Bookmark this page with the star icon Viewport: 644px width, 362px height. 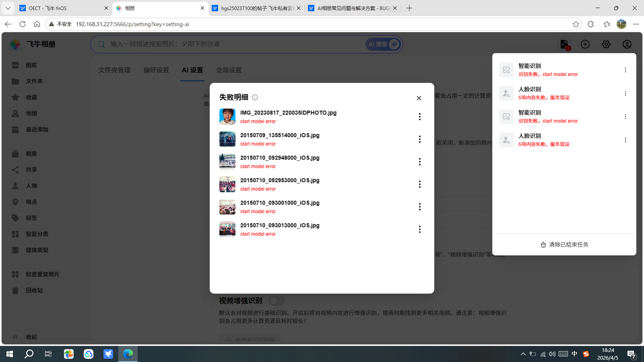pyautogui.click(x=576, y=24)
